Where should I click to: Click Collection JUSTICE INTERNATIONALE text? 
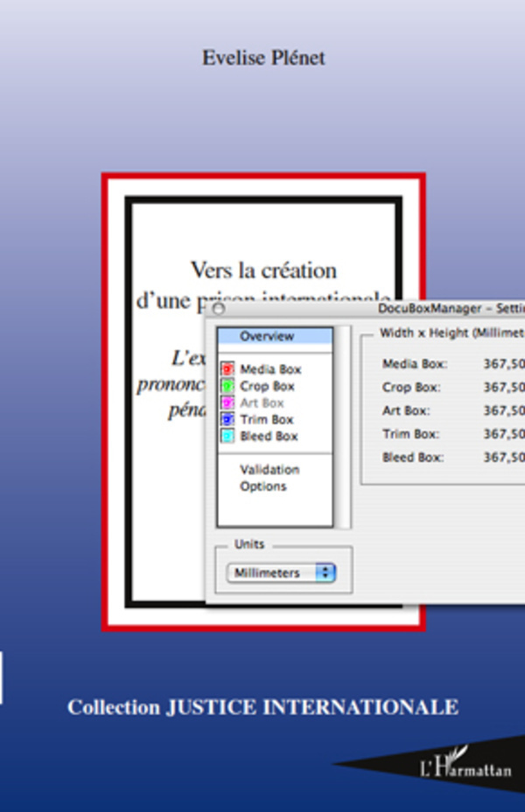click(x=262, y=707)
